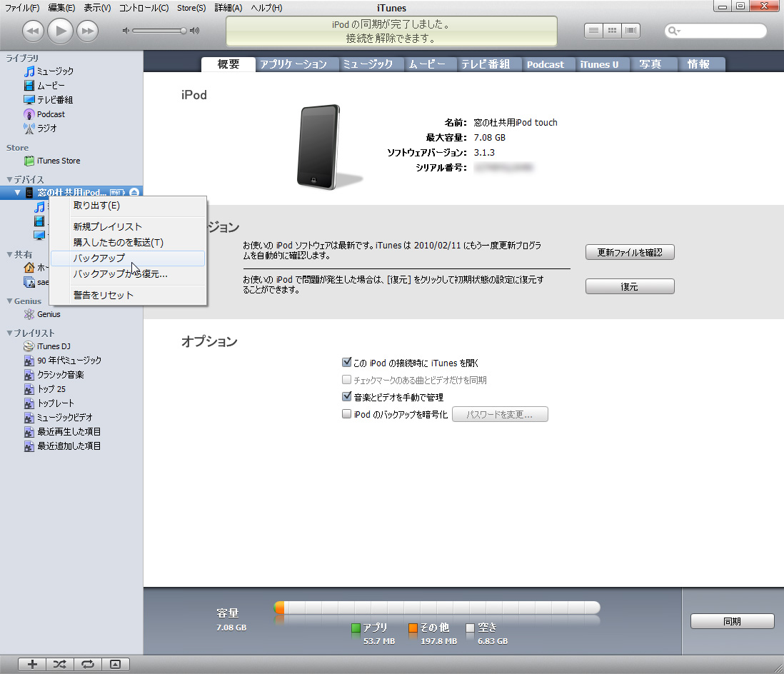The width and height of the screenshot is (784, 674).
Task: Uncheck この iPod の接続時に iTunes を開く
Action: (x=346, y=362)
